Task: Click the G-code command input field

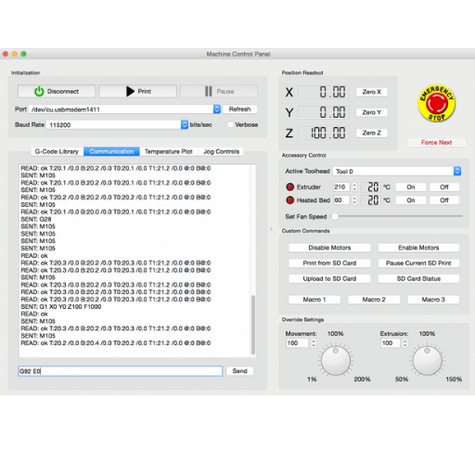Action: 121,371
